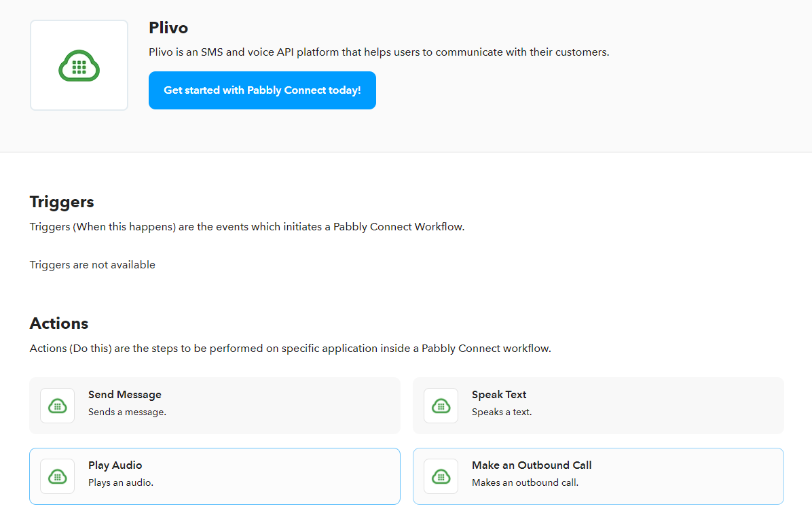Click the Play Audio Plivo icon
The height and width of the screenshot is (530, 812).
point(58,476)
